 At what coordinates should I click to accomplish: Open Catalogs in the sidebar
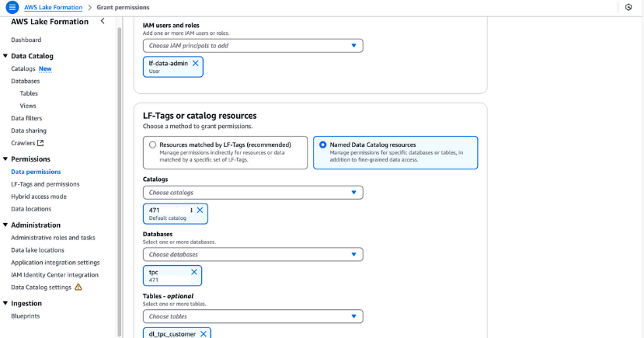(x=23, y=68)
